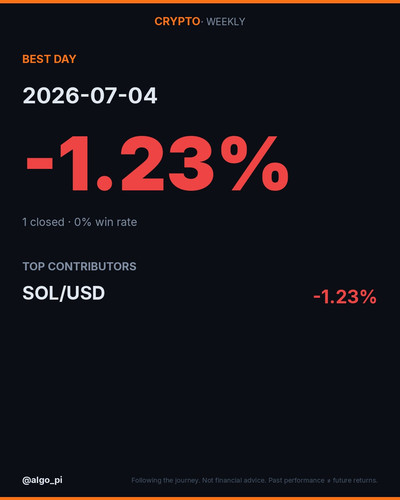Select the WEEKLY header label

point(226,22)
